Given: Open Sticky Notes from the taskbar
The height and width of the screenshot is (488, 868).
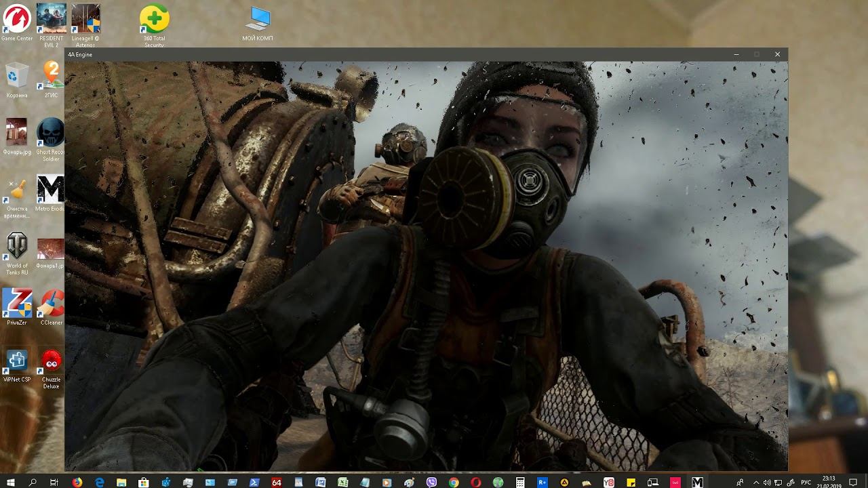Looking at the screenshot, I should pos(631,482).
